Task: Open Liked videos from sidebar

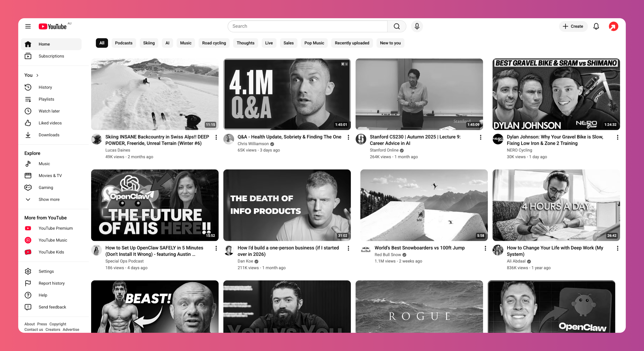Action: click(50, 123)
